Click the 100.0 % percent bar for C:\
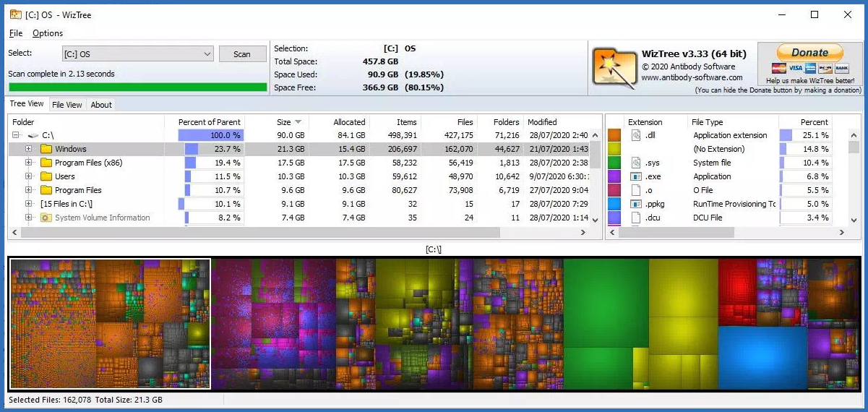The height and width of the screenshot is (412, 868). [210, 135]
